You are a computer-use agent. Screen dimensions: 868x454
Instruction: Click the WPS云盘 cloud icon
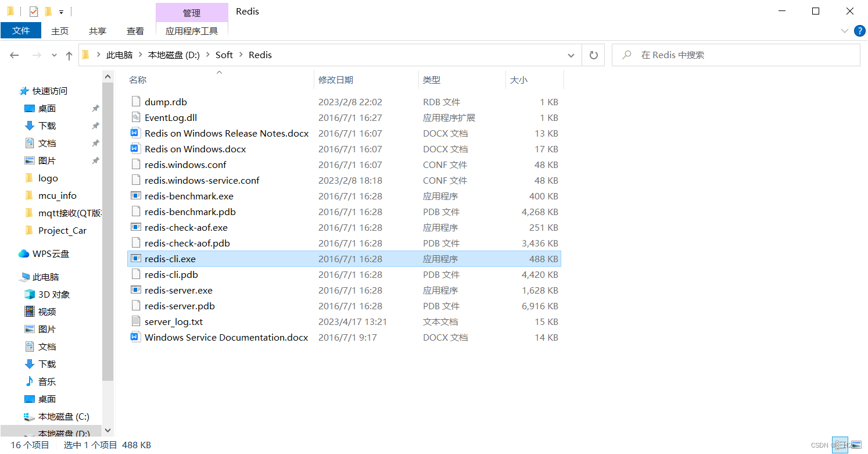pos(24,253)
